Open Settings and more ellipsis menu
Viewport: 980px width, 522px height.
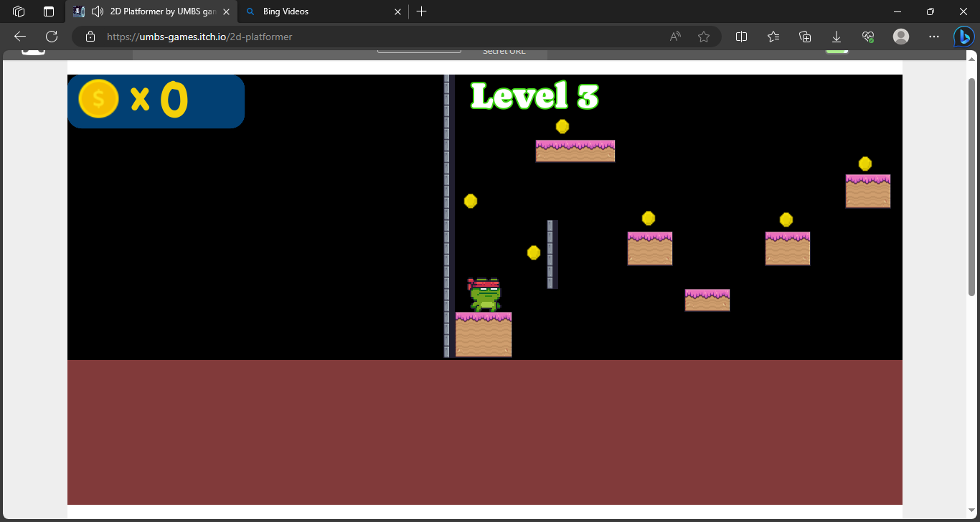(x=933, y=37)
